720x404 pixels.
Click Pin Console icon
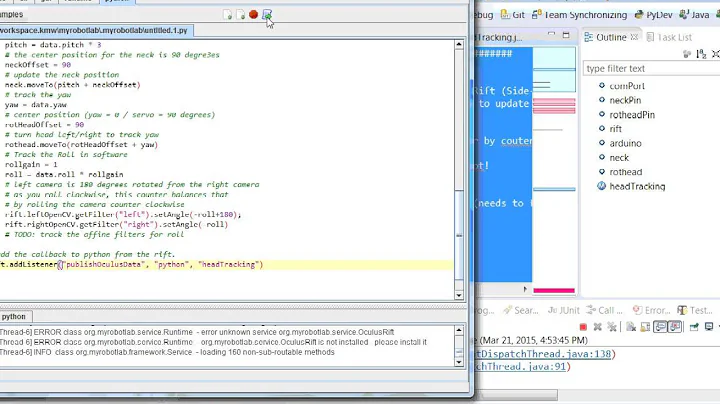[694, 327]
